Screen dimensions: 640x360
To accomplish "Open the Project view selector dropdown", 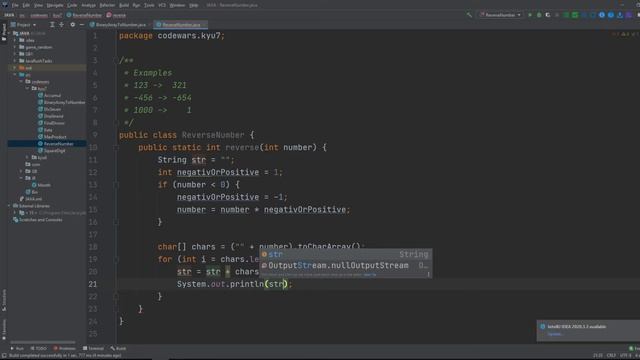I will pyautogui.click(x=23, y=24).
